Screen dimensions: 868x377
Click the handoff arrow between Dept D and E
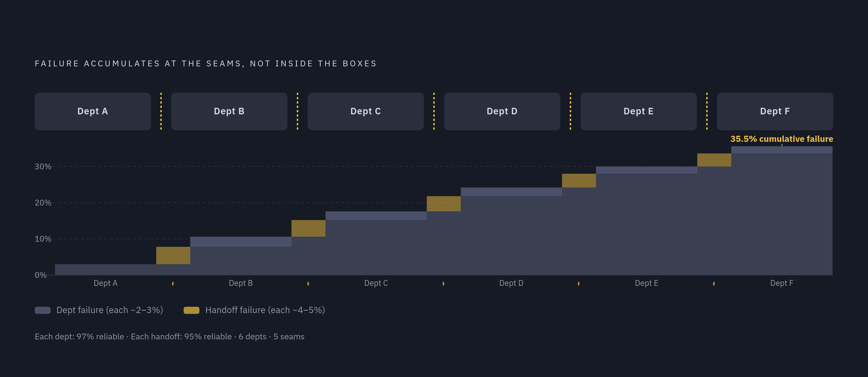(x=579, y=284)
